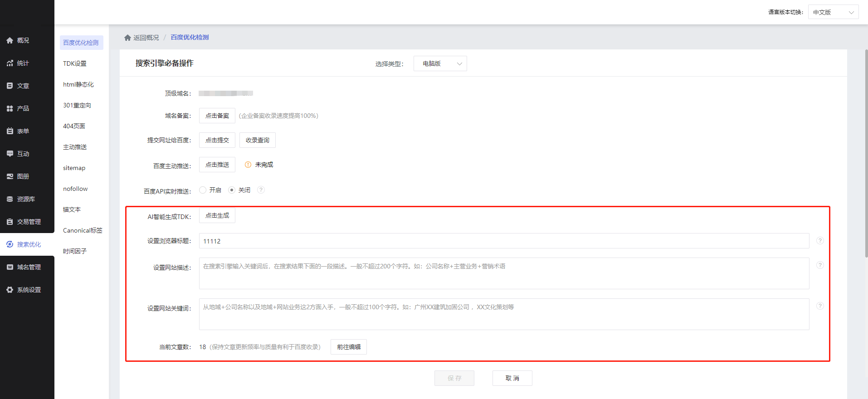Click the 搜索引擎必备操作 heading

point(165,63)
